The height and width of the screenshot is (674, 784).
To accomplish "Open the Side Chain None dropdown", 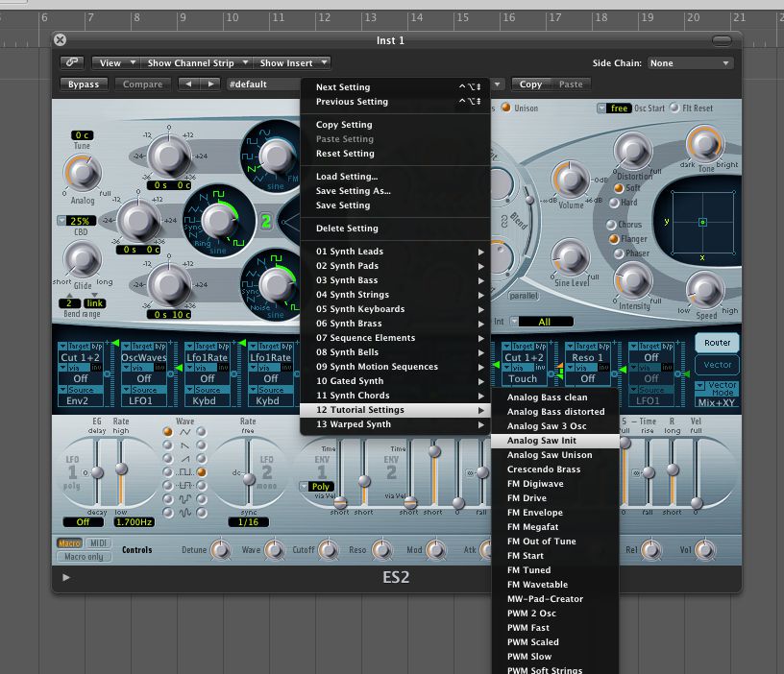I will point(690,63).
